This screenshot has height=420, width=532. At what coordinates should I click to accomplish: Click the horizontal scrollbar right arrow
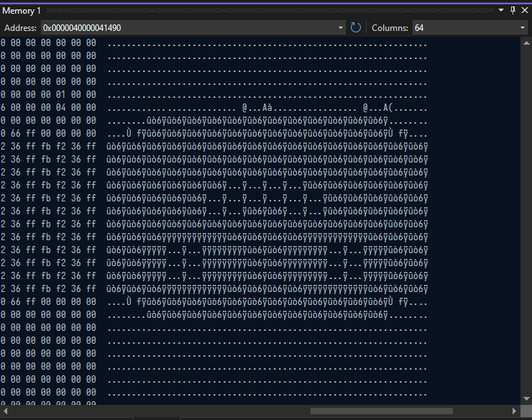(514, 411)
